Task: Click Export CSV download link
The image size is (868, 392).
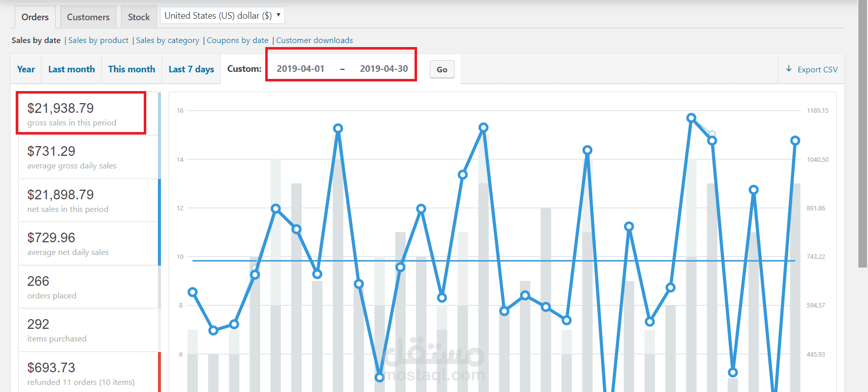Action: [811, 70]
